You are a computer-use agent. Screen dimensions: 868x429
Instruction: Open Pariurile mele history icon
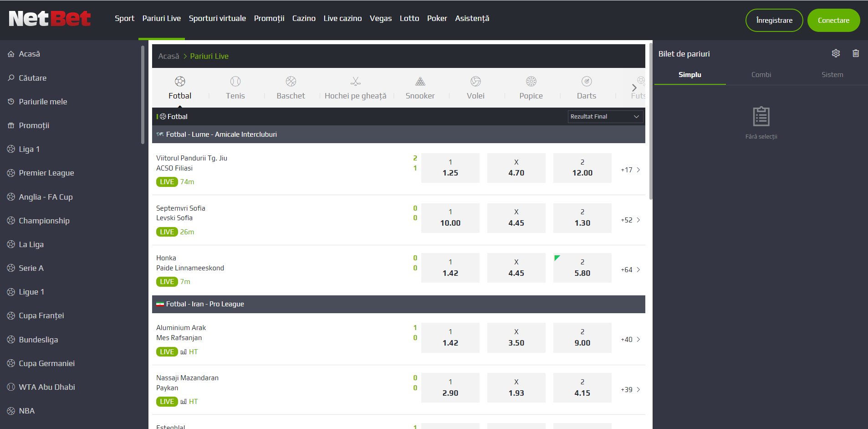[x=11, y=102]
